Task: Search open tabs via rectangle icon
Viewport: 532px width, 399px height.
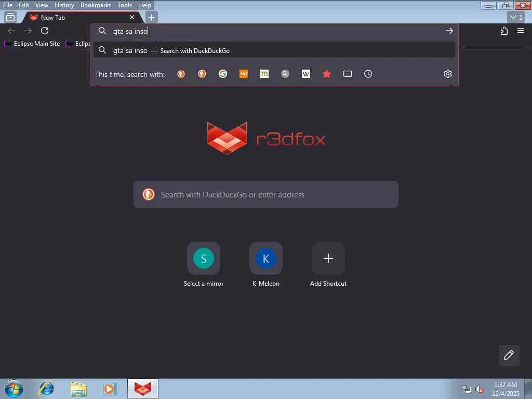Action: 348,74
